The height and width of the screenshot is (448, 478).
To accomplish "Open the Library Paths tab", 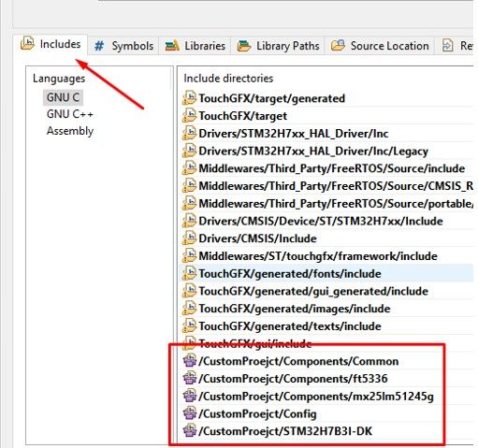I will click(x=278, y=46).
